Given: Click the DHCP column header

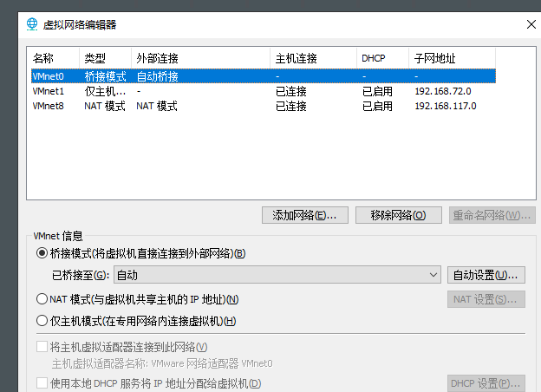Looking at the screenshot, I should [382, 58].
